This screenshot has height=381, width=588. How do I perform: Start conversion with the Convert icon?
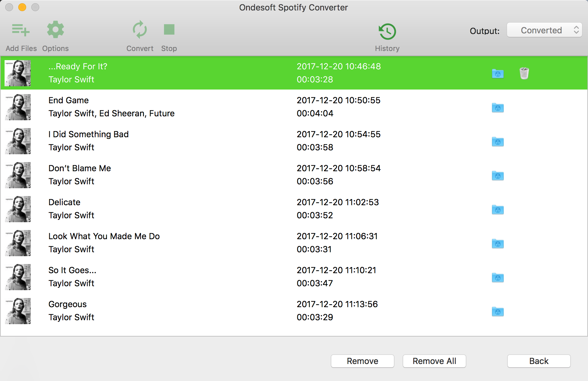pyautogui.click(x=140, y=30)
